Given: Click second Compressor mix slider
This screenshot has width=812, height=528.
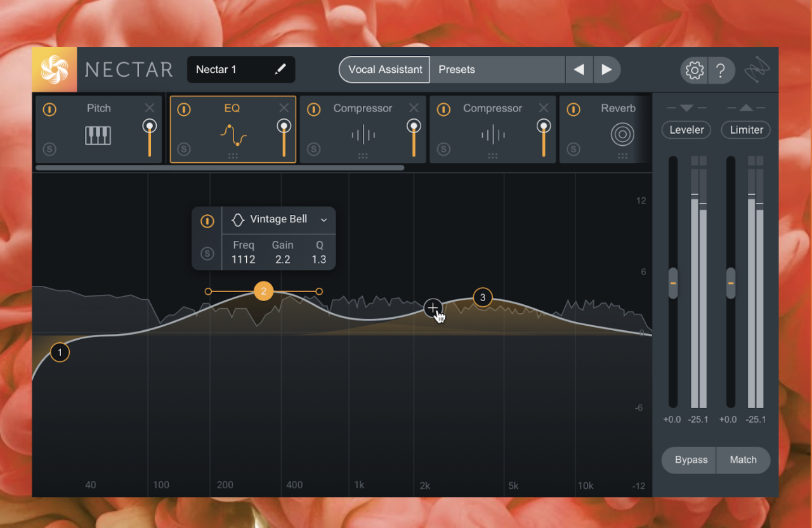Looking at the screenshot, I should click(544, 138).
